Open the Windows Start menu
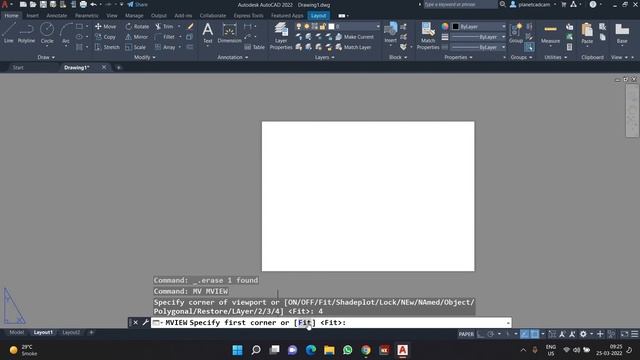The height and width of the screenshot is (360, 640). (237, 350)
